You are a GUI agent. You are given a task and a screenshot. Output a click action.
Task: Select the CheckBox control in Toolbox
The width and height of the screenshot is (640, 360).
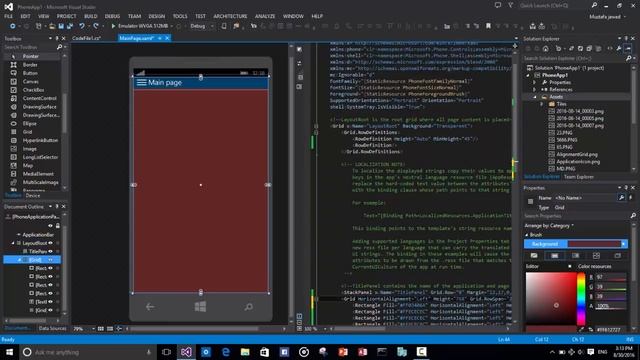point(33,90)
